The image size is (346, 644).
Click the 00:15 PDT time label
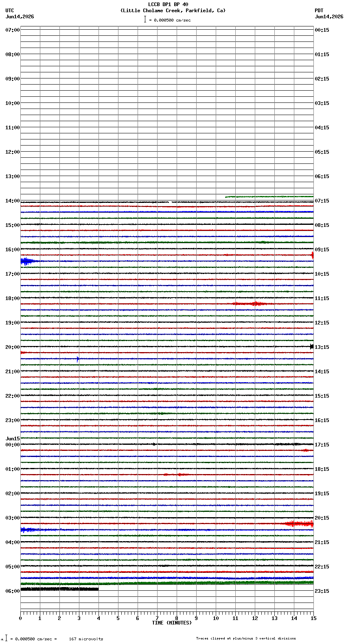click(322, 30)
